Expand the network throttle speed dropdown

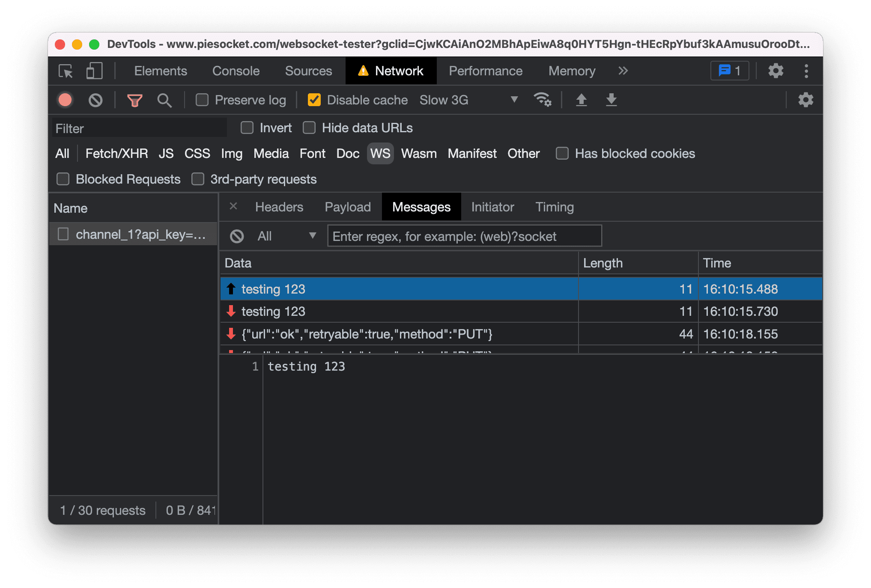tap(513, 100)
